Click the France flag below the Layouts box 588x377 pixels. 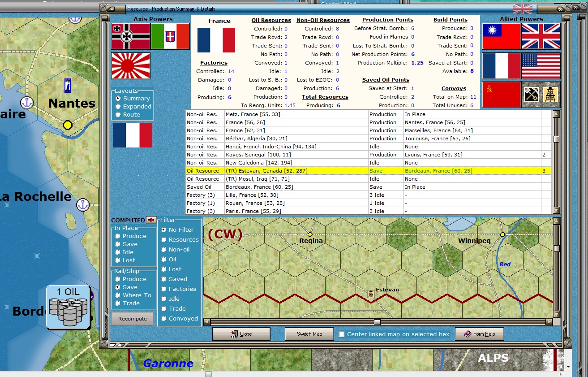pos(133,135)
